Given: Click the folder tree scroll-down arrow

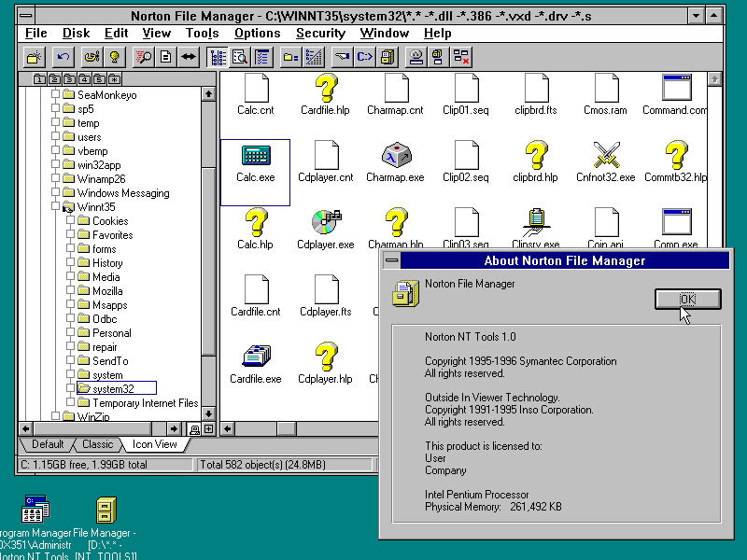Looking at the screenshot, I should click(x=208, y=413).
